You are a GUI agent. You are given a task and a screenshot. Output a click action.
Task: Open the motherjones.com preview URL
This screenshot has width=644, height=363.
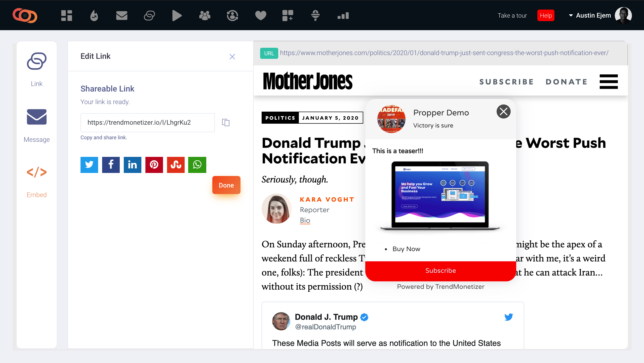click(444, 53)
